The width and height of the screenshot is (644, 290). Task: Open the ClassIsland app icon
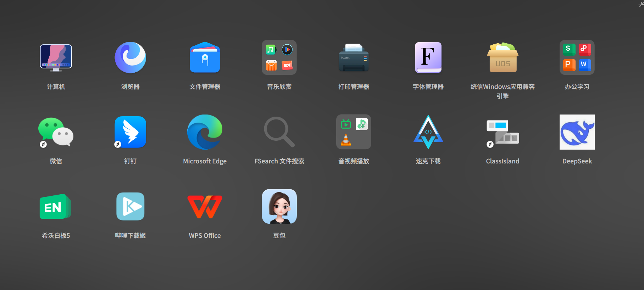(x=503, y=133)
